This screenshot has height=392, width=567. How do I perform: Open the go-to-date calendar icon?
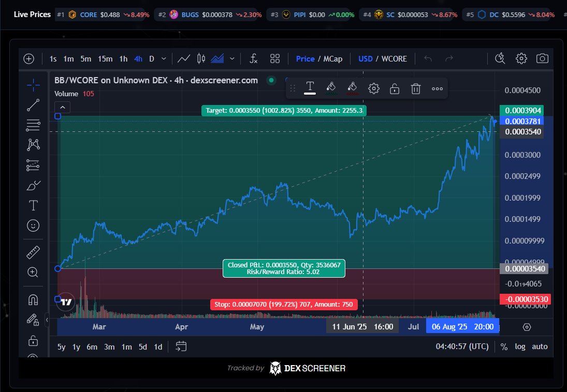point(181,346)
